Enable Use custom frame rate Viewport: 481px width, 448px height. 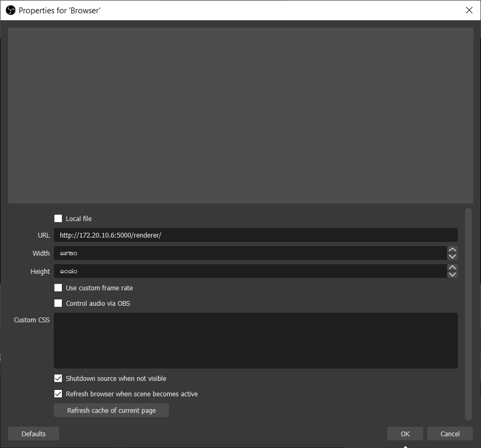coord(58,288)
